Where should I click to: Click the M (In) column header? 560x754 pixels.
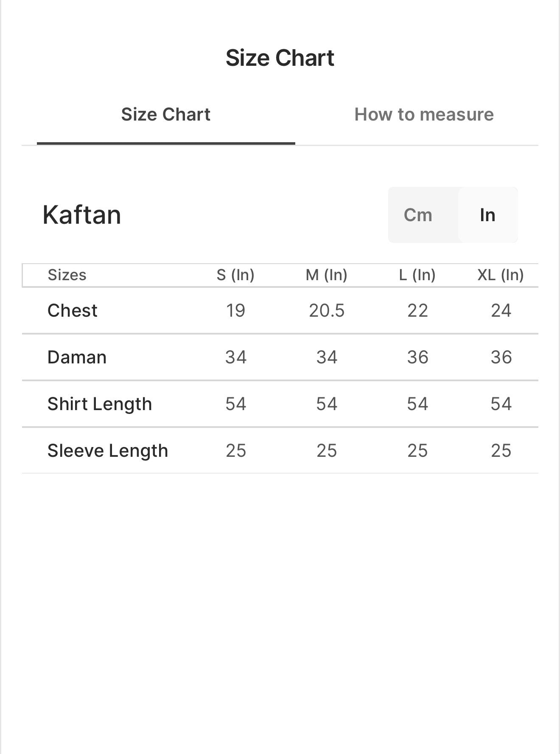(327, 275)
